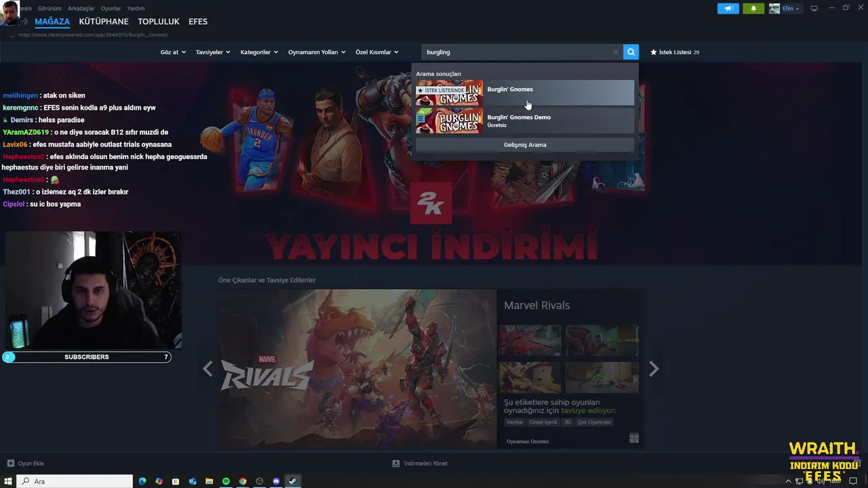Switch to the TOPLULUK tab
Screen dimensions: 868x488
pos(159,22)
